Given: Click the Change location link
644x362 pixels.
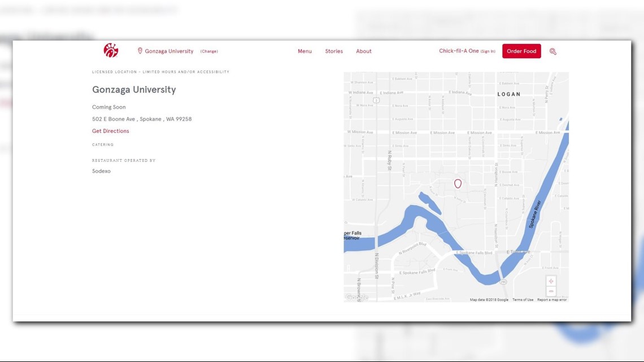Looking at the screenshot, I should click(x=209, y=51).
